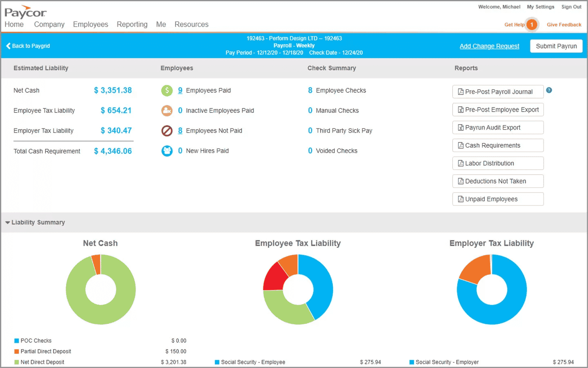Open the Cash Requirements report
The height and width of the screenshot is (368, 588).
pos(498,146)
